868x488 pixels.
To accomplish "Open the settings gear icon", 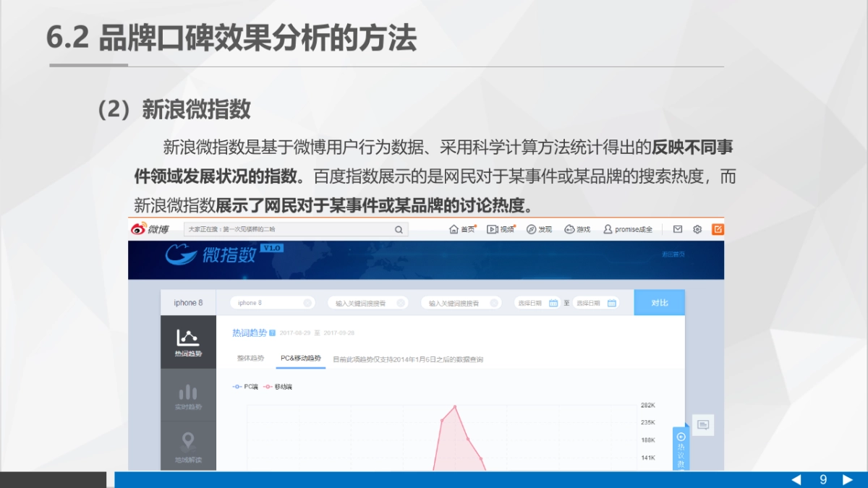I will point(696,228).
